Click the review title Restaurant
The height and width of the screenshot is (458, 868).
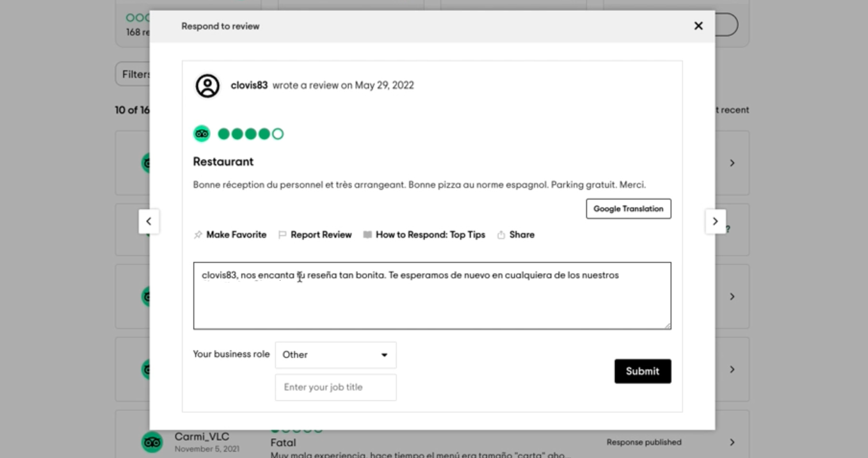click(223, 162)
